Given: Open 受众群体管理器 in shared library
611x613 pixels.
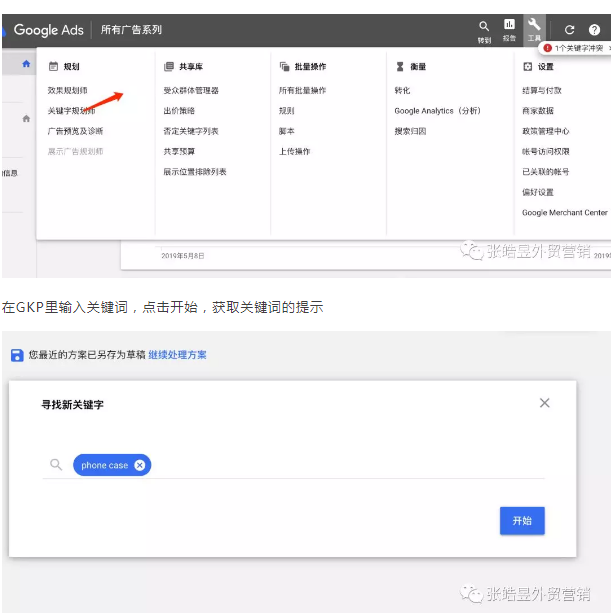Looking at the screenshot, I should point(191,90).
